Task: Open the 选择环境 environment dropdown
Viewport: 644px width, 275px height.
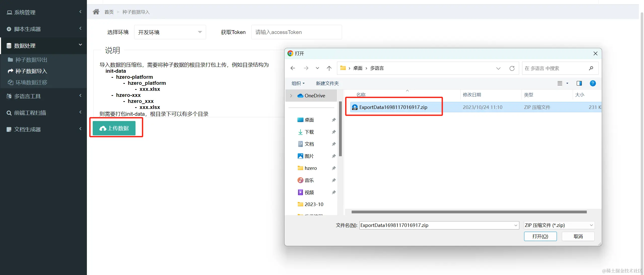Action: coord(170,32)
